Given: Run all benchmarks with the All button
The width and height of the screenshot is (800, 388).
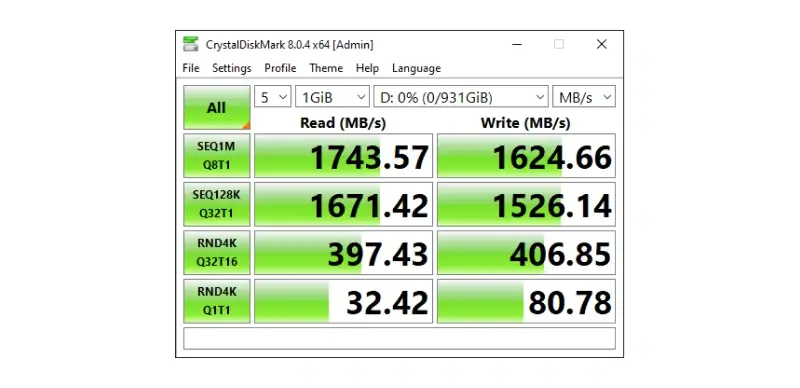Looking at the screenshot, I should pyautogui.click(x=217, y=107).
